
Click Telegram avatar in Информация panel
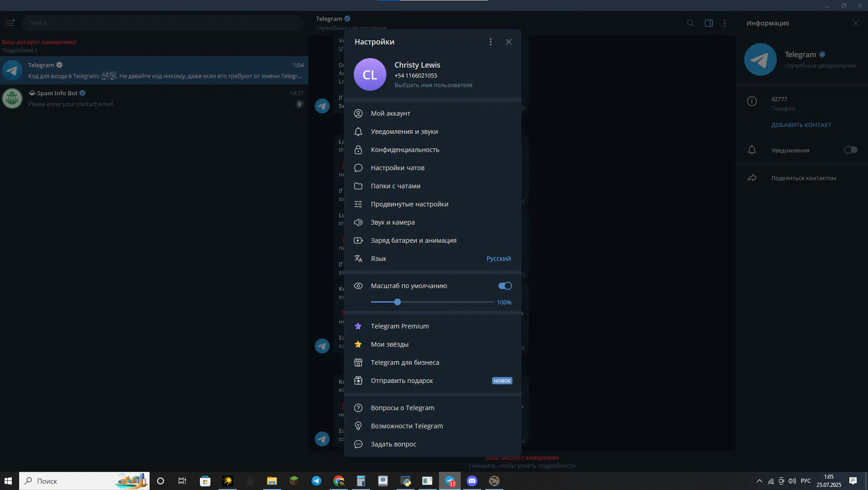point(761,59)
